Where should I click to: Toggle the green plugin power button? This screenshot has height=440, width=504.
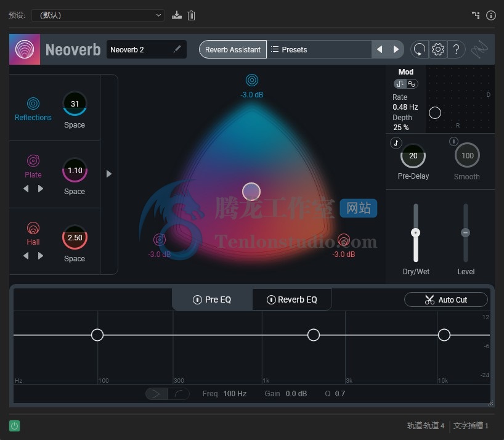(14, 426)
